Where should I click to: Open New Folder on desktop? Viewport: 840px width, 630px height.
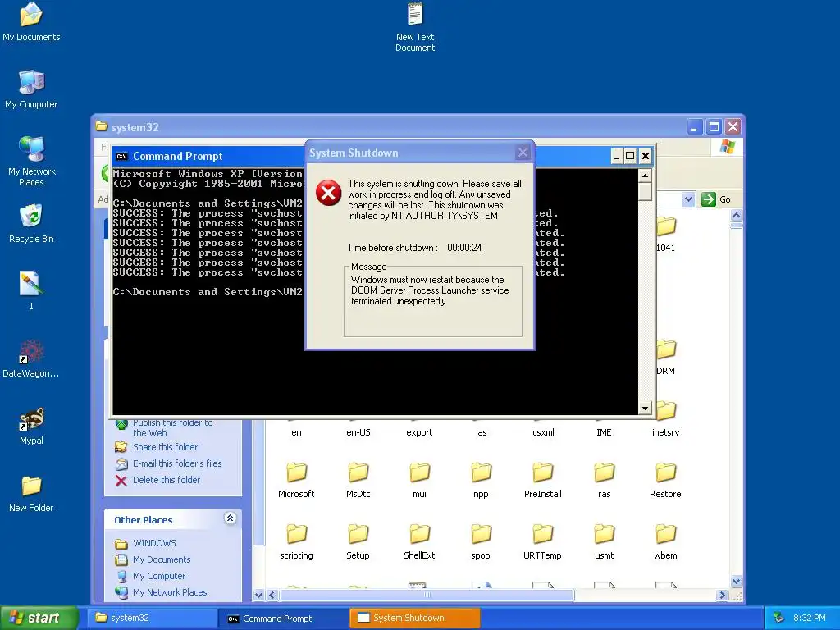click(31, 493)
